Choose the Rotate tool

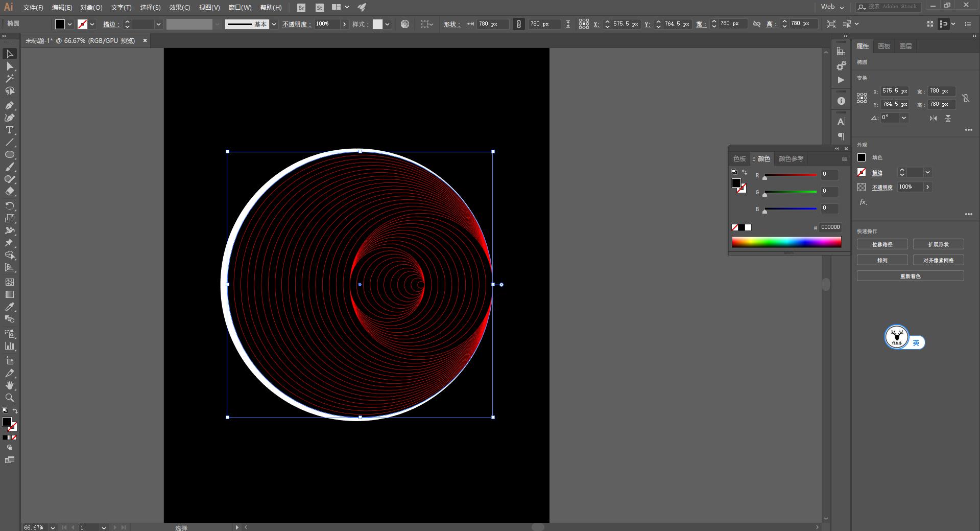pos(9,206)
